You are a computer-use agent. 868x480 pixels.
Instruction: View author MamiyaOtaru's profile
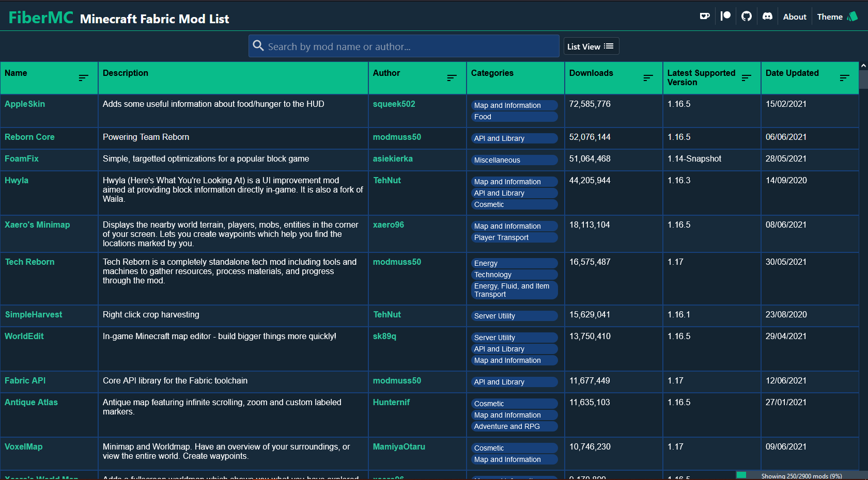coord(399,446)
